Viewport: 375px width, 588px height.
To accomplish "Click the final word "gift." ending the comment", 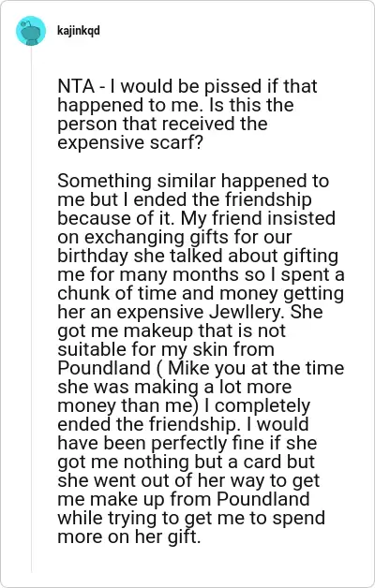I will click(x=184, y=537).
